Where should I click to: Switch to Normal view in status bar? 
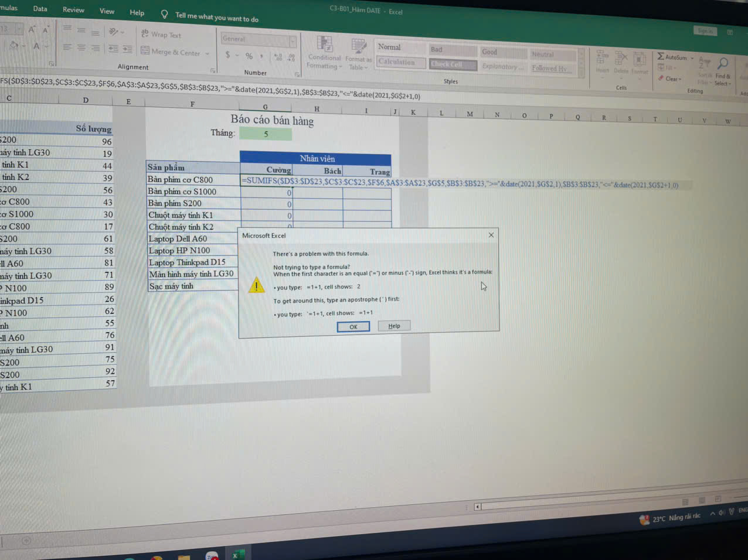[x=685, y=502]
